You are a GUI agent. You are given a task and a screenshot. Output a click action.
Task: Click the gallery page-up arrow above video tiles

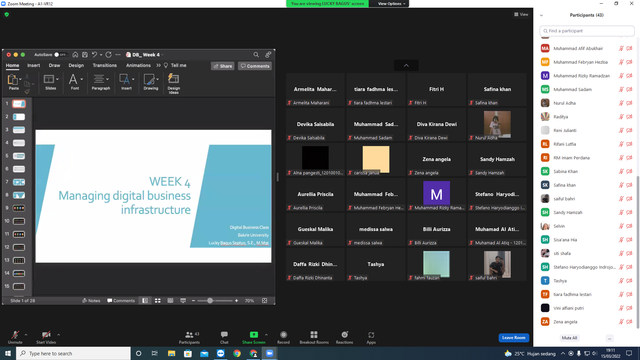tap(406, 65)
